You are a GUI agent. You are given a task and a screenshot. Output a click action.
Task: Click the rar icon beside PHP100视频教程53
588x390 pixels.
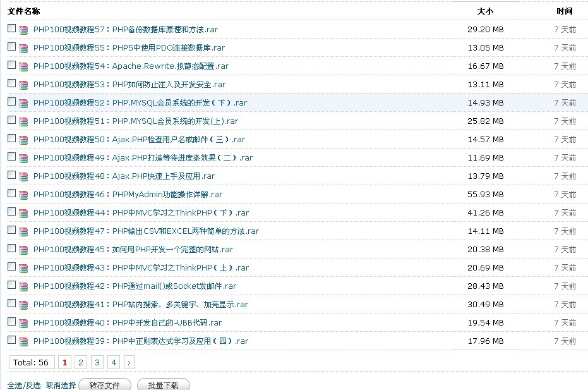coord(23,85)
